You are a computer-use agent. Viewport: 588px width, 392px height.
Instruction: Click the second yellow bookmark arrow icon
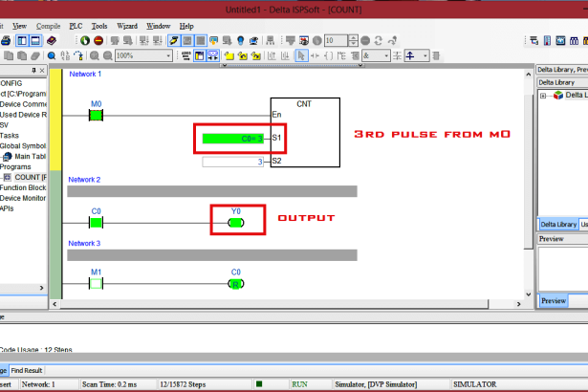click(243, 55)
